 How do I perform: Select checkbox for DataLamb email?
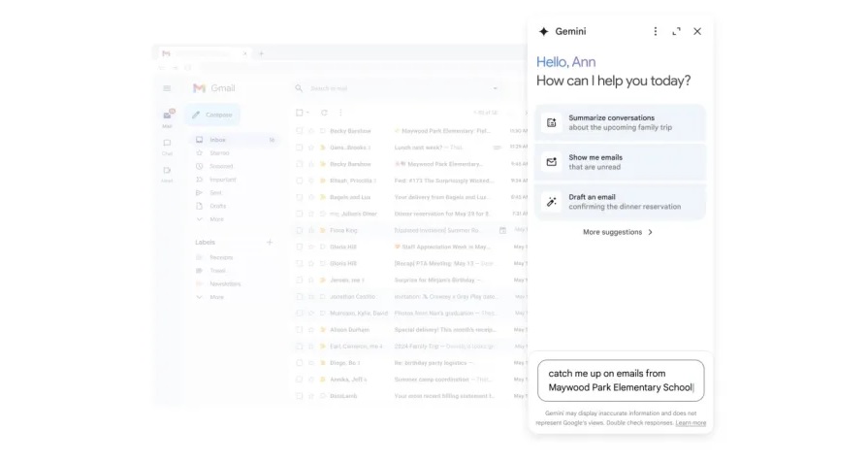click(300, 396)
